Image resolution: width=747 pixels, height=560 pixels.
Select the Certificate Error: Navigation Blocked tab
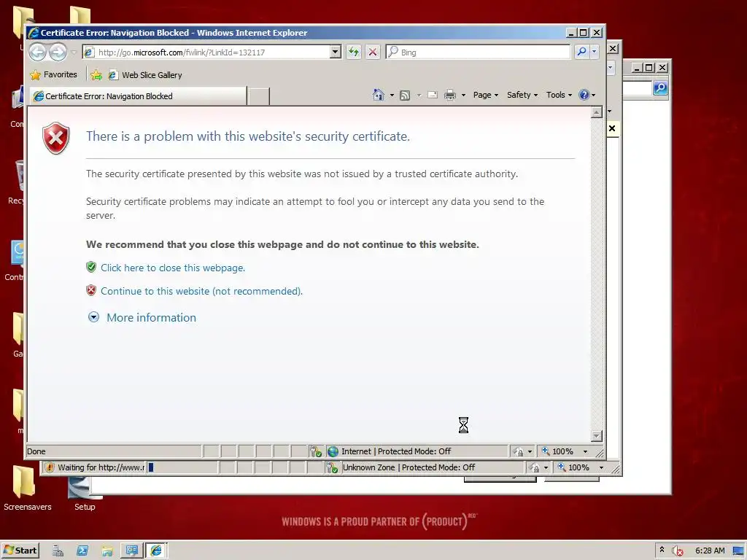coord(138,96)
